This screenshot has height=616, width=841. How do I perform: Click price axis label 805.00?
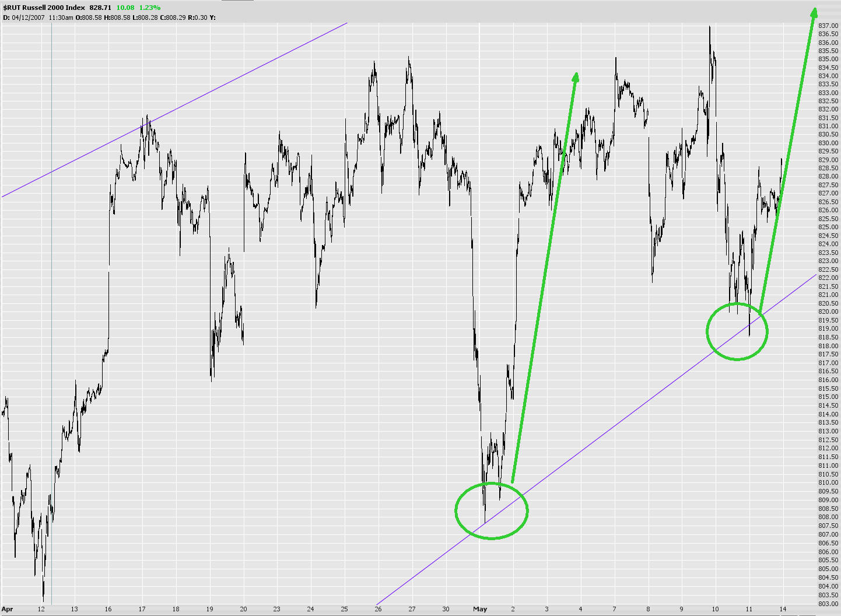[x=828, y=569]
